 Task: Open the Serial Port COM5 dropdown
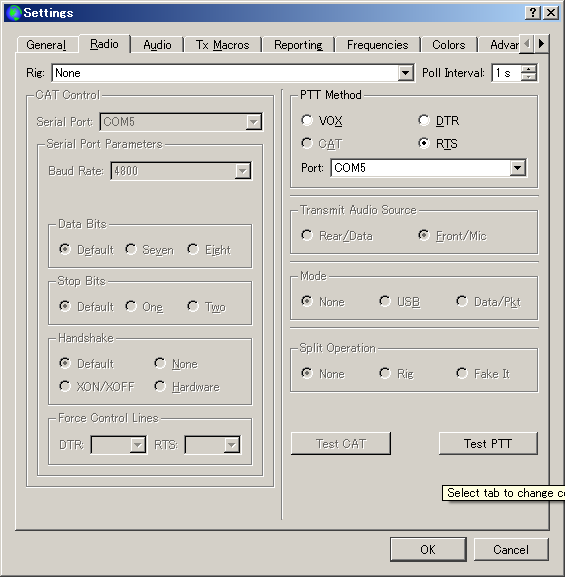click(253, 122)
